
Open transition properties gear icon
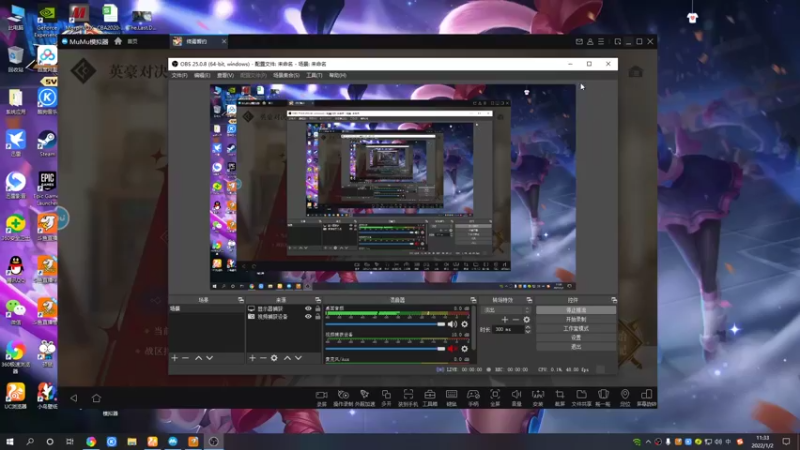click(x=527, y=320)
